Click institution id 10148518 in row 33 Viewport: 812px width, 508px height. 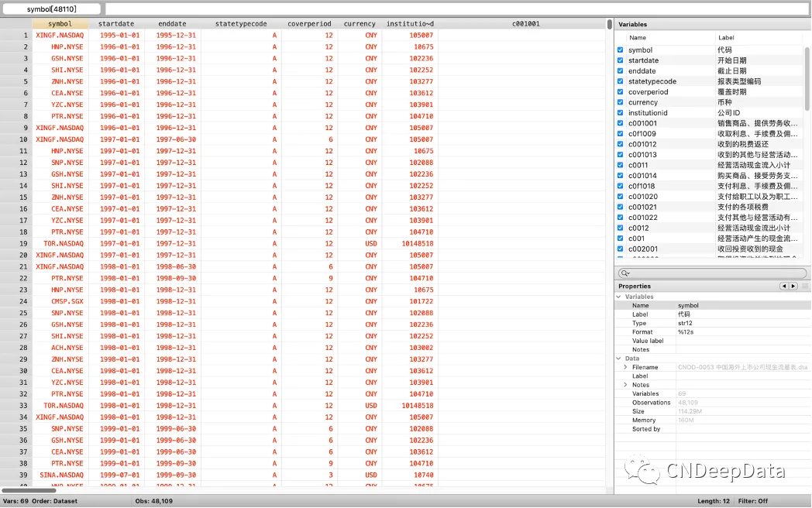coord(410,406)
